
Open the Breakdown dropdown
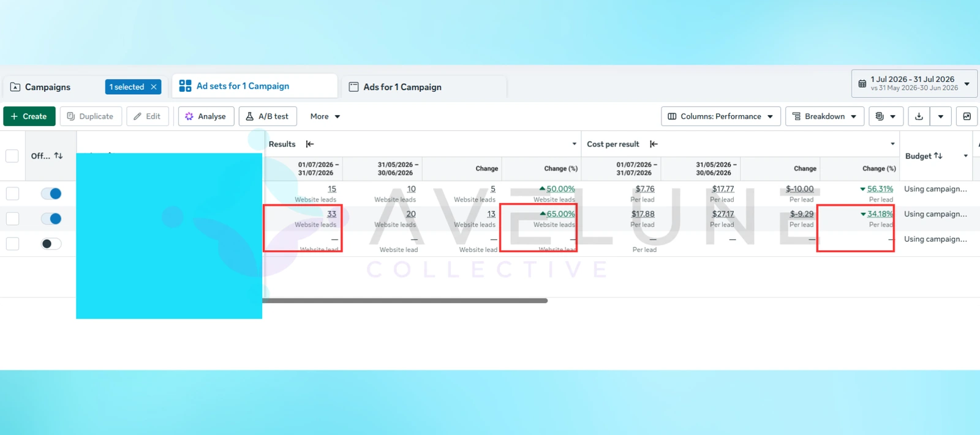tap(824, 116)
